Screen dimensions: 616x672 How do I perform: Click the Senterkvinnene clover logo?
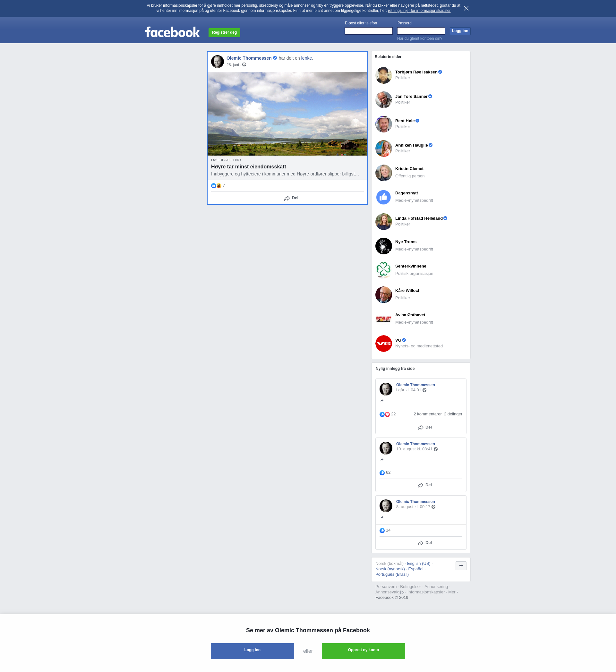coord(383,270)
